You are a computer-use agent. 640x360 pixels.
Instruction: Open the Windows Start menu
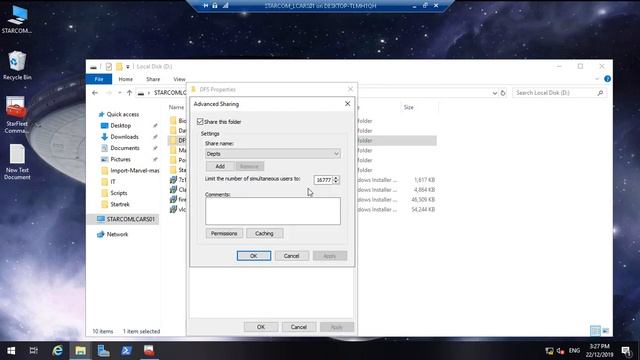point(11,351)
